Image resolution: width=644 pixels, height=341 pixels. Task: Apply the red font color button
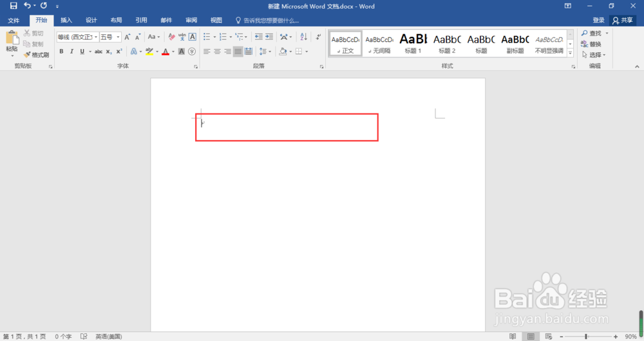pos(166,52)
